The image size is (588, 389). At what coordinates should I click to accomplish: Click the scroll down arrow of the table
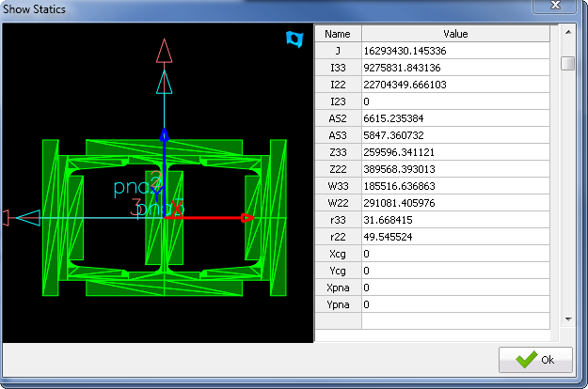pos(567,319)
